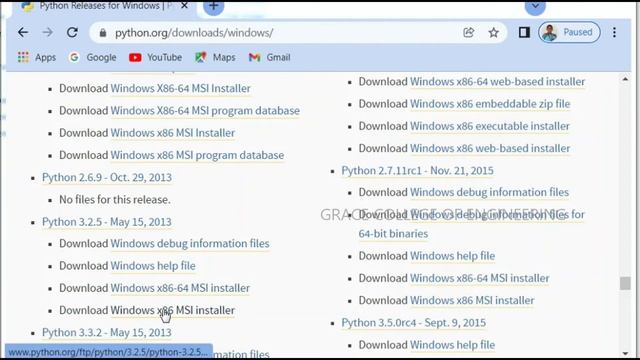This screenshot has height=360, width=640.
Task: Open Windows x86 MSI program database link
Action: tap(197, 155)
